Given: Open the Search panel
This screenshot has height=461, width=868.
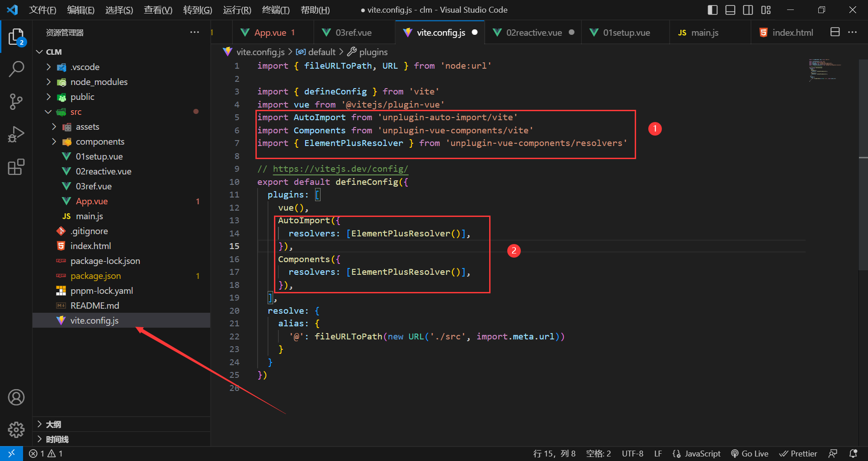Looking at the screenshot, I should coord(17,69).
